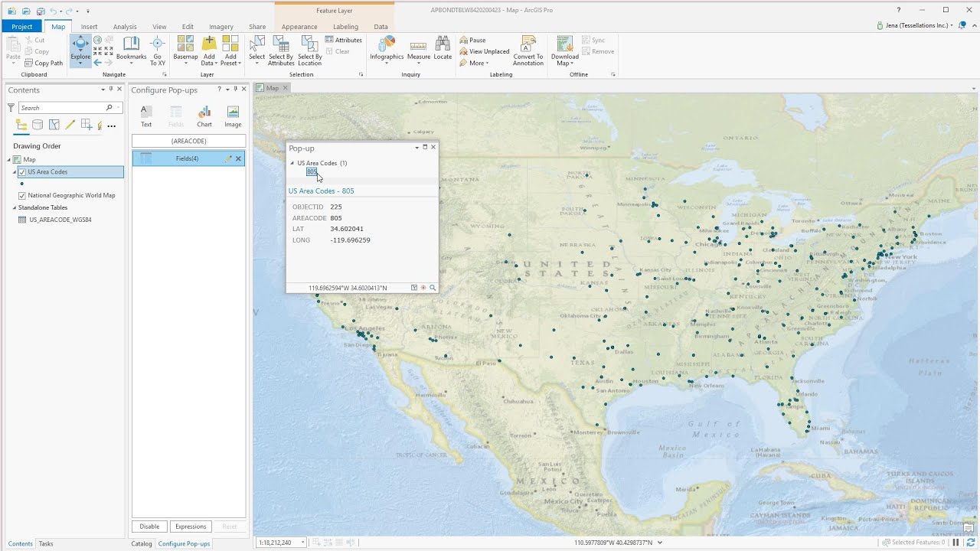Add a Chart element to pop-up
This screenshot has height=551, width=980.
click(204, 116)
